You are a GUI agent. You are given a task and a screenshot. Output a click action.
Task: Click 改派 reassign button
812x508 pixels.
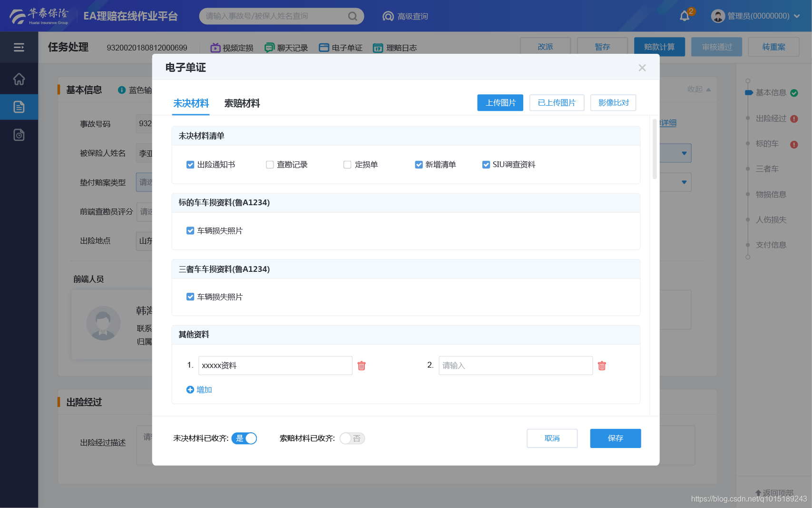coord(545,47)
